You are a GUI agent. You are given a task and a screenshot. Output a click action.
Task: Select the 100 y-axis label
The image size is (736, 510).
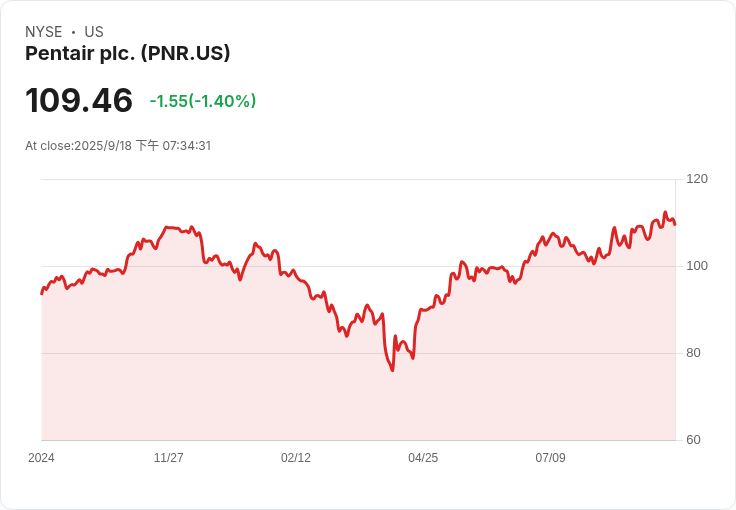[x=697, y=266]
